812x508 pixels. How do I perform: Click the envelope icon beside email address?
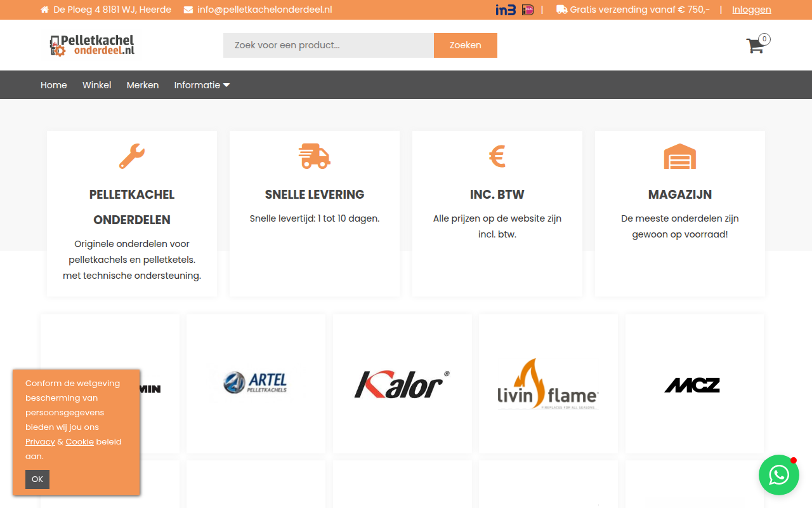click(x=188, y=10)
